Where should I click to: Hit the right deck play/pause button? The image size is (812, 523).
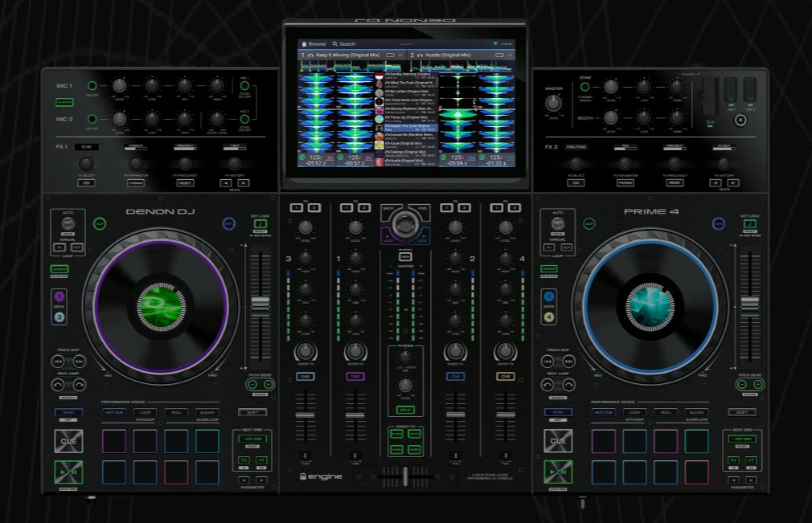[x=558, y=472]
